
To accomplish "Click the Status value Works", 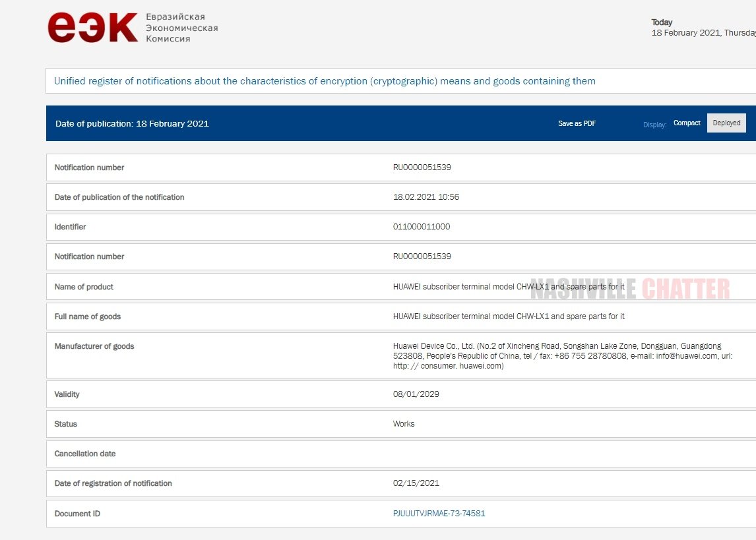I will pyautogui.click(x=404, y=424).
